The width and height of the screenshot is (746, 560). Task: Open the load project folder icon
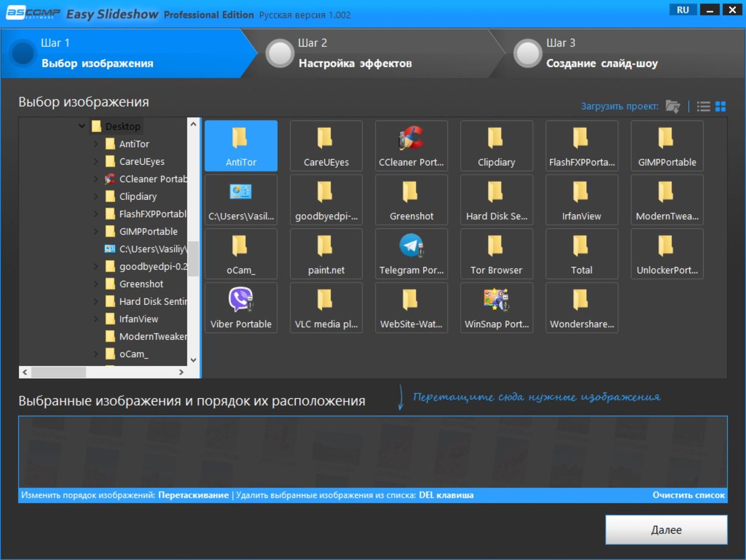coord(672,106)
